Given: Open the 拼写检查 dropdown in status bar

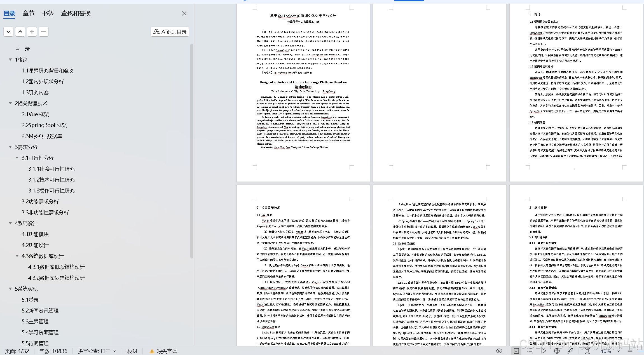Looking at the screenshot, I should 97,351.
